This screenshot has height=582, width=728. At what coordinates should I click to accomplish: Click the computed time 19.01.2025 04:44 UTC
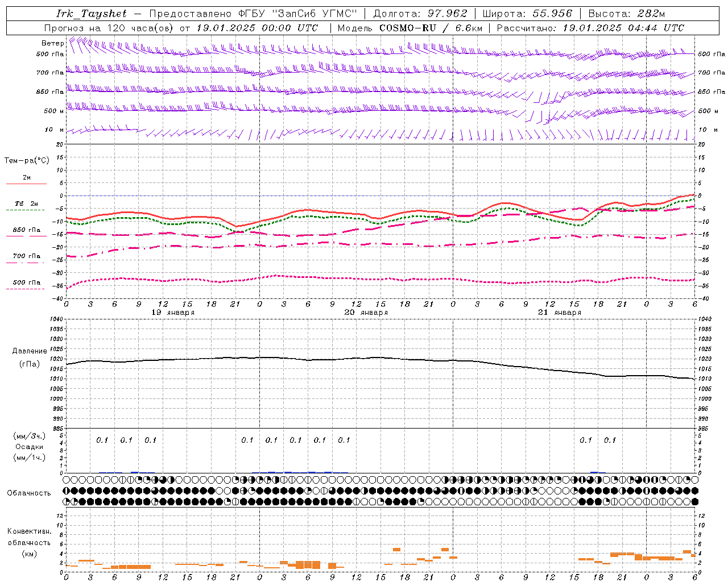point(623,28)
